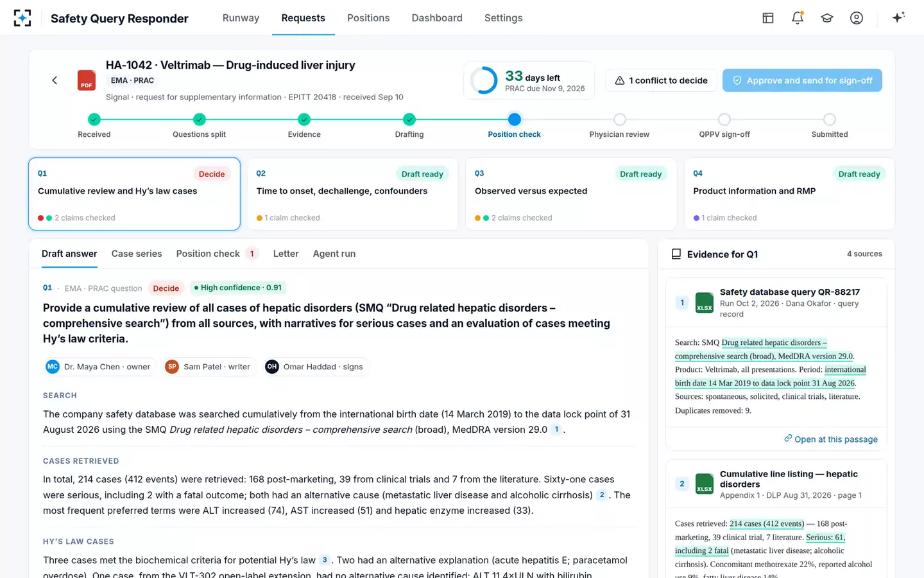The width and height of the screenshot is (924, 578).
Task: Open the notifications bell
Action: pos(798,18)
